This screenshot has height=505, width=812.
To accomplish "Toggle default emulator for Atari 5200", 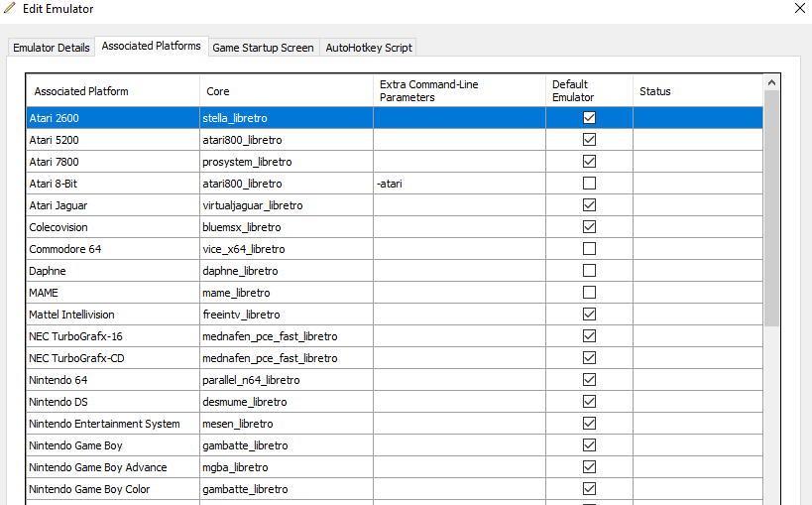I will click(x=589, y=140).
